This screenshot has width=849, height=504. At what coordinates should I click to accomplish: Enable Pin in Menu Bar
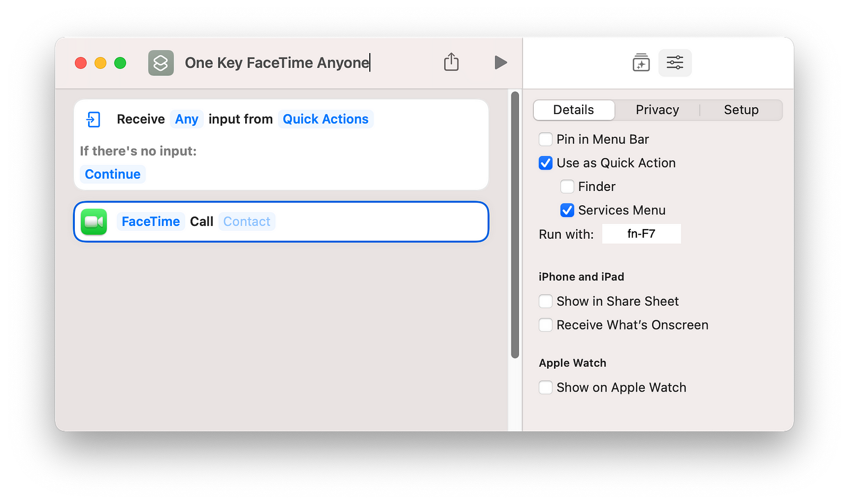[545, 140]
